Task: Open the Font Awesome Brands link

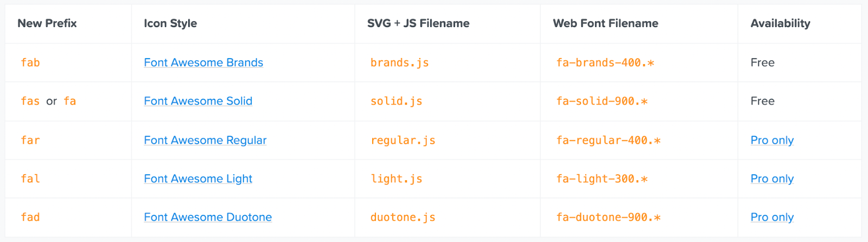Action: tap(203, 62)
